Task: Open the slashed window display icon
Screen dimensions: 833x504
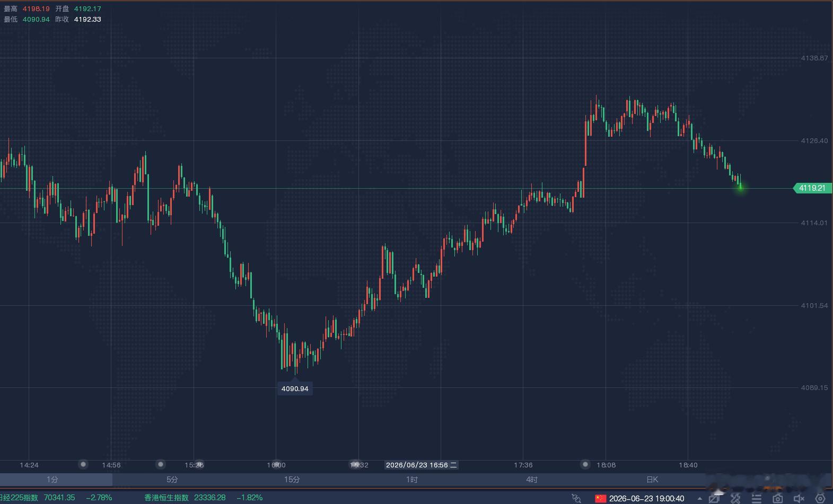Action: [714, 498]
